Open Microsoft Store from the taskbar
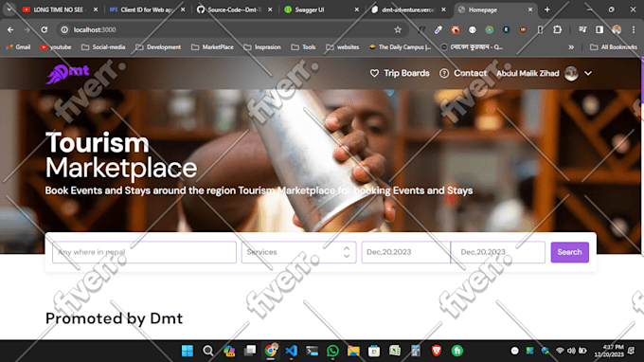This screenshot has height=362, width=644. [374, 351]
